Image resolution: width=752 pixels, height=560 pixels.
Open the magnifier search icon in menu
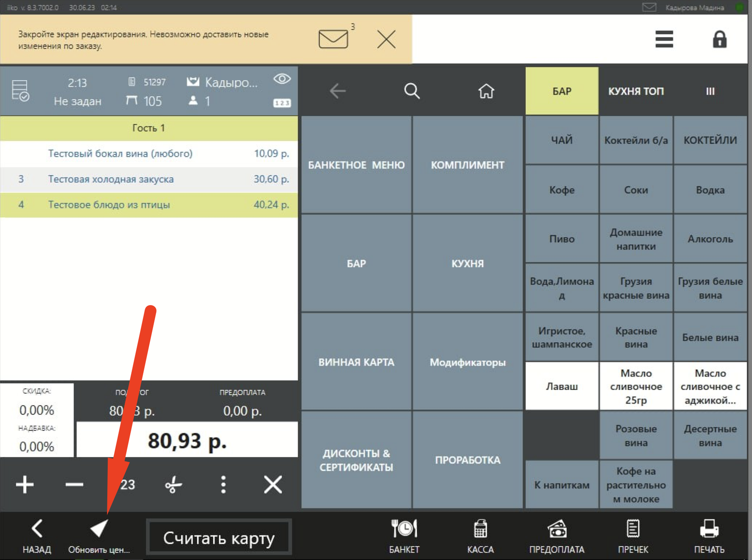coord(412,91)
